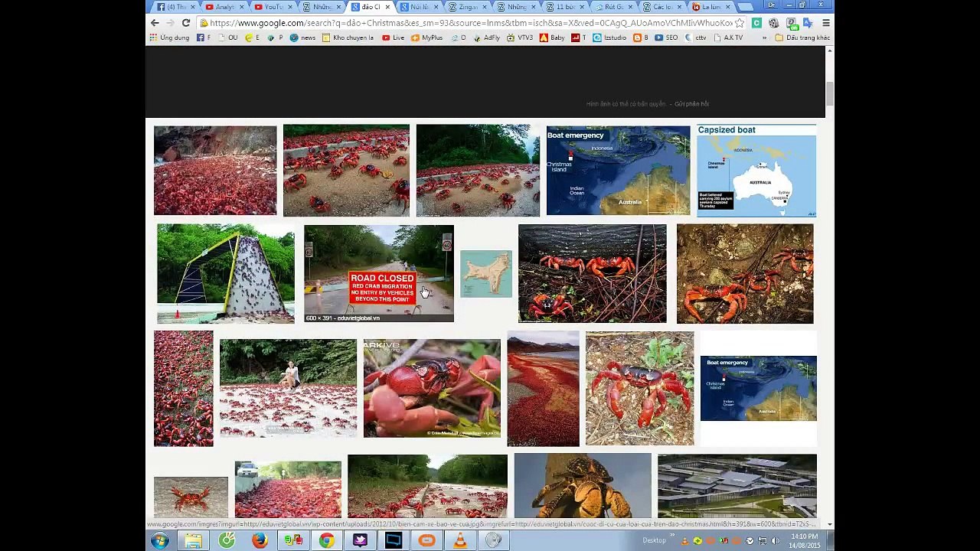Open the crabs beside car image
The image size is (980, 551).
pyautogui.click(x=288, y=489)
